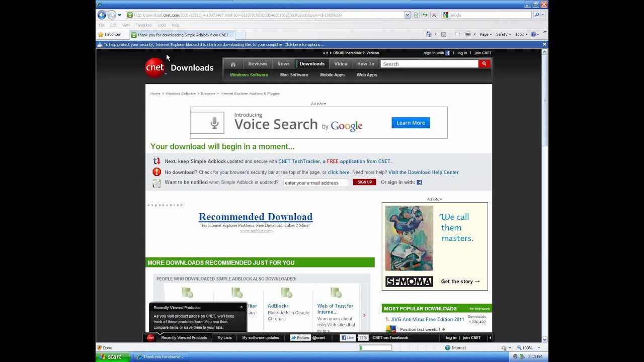The image size is (644, 362).
Task: Open the Favorites menu in menu bar
Action: pyautogui.click(x=143, y=25)
